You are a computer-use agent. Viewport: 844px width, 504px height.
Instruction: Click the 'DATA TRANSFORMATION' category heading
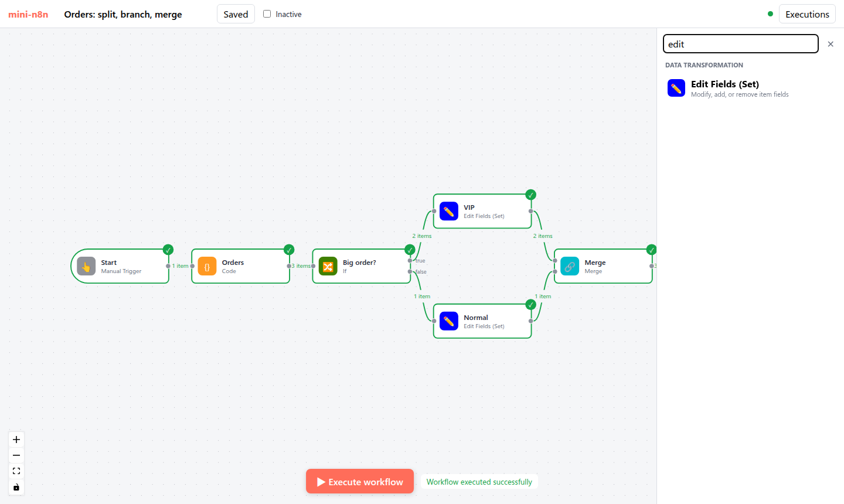pyautogui.click(x=704, y=65)
